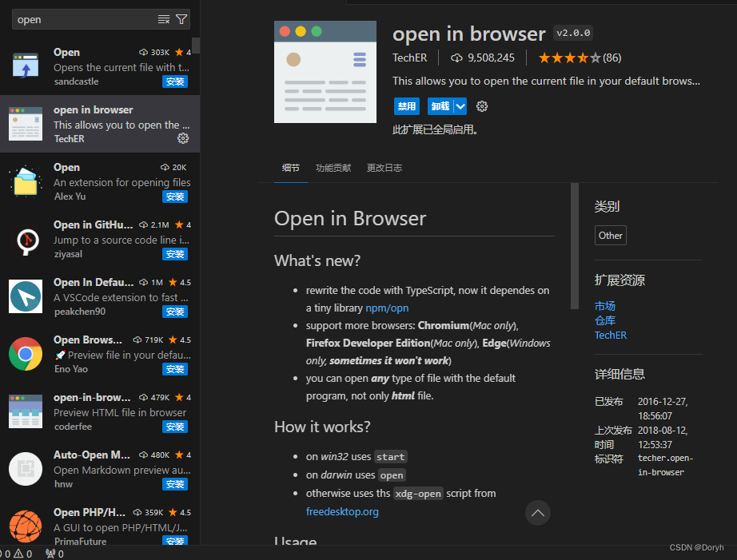Click the (86) ratings count
The height and width of the screenshot is (560, 737).
coord(612,58)
